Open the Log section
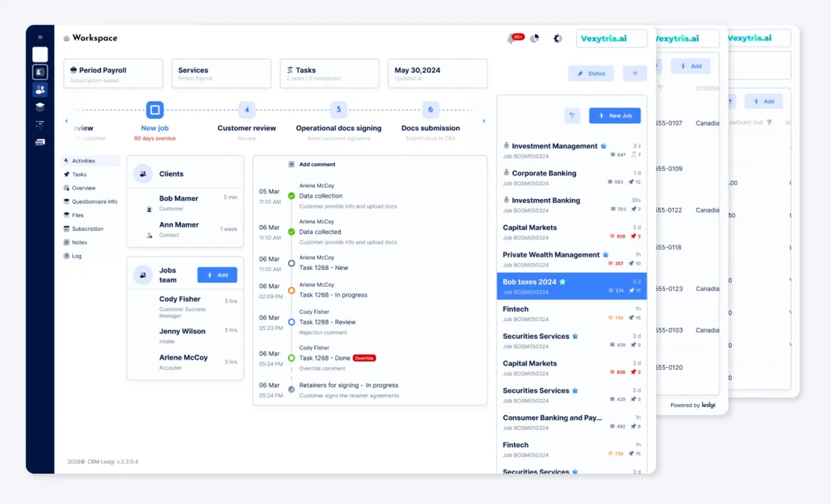The height and width of the screenshot is (504, 831). coord(72,256)
